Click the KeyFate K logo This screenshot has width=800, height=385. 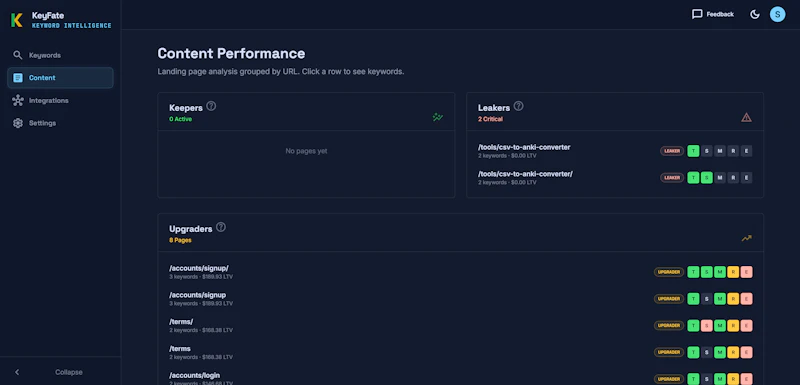pyautogui.click(x=17, y=20)
